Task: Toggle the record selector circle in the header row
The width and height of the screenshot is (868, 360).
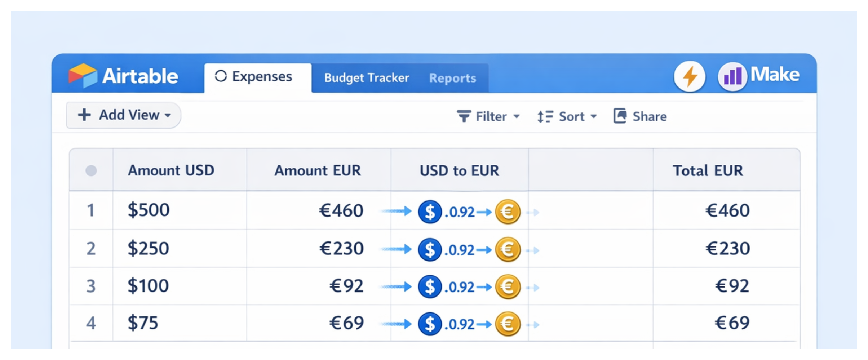Action: coord(91,170)
